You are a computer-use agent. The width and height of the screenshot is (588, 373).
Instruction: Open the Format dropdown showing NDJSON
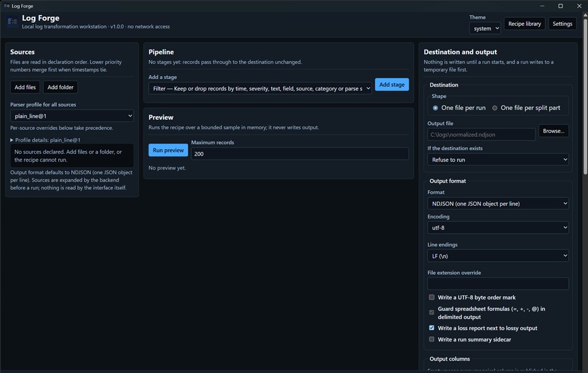(x=498, y=204)
